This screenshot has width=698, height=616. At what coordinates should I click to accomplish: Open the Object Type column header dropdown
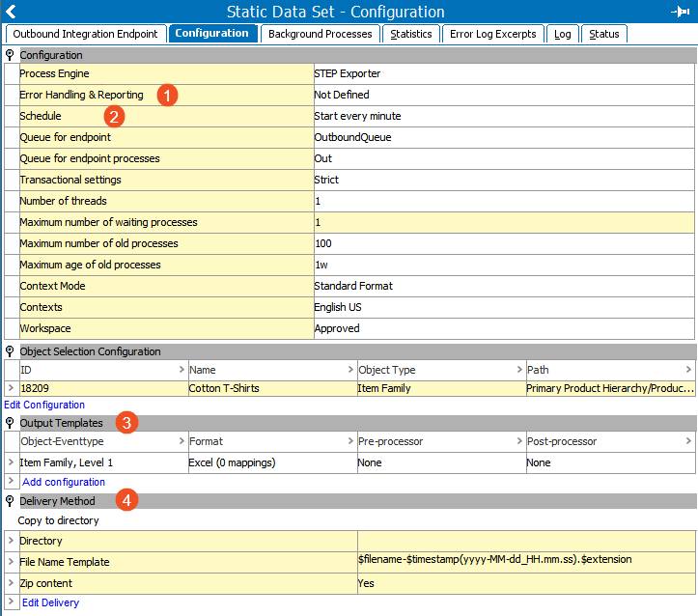click(519, 370)
